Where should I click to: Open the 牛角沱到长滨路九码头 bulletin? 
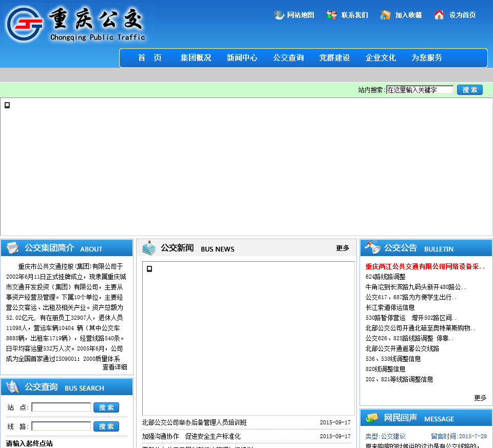(x=415, y=287)
